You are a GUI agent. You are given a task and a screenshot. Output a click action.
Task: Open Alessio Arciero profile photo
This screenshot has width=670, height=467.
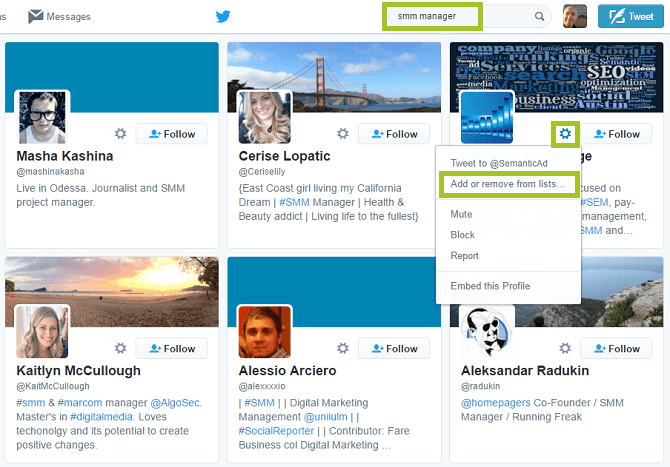[x=264, y=332]
